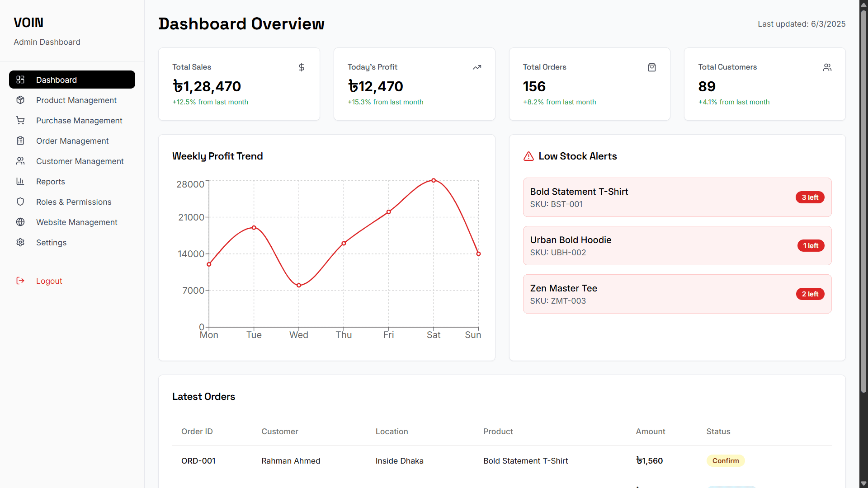Click the Saturday peak point on profit chart
Viewport: 868px width, 488px height.
click(434, 180)
